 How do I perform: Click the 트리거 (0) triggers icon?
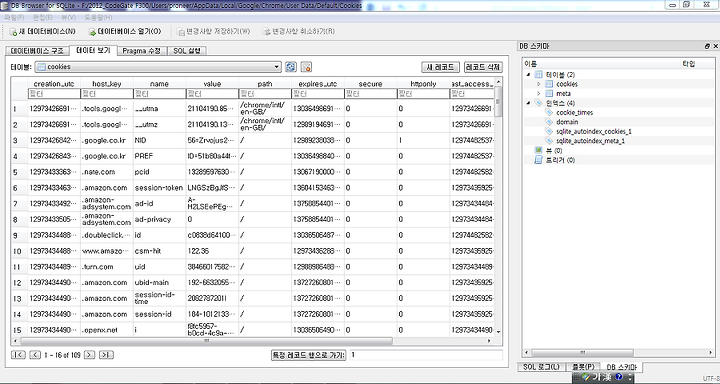pyautogui.click(x=539, y=160)
